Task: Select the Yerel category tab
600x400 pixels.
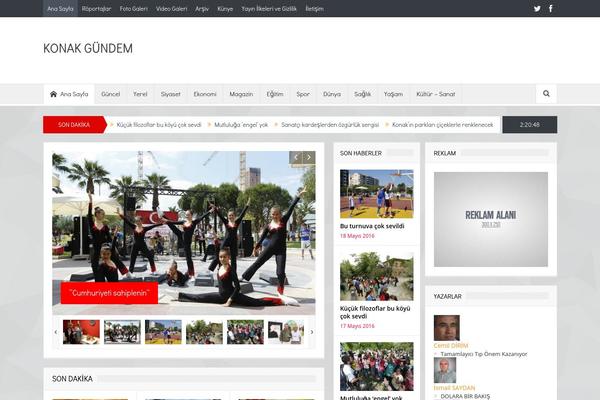Action: point(140,94)
